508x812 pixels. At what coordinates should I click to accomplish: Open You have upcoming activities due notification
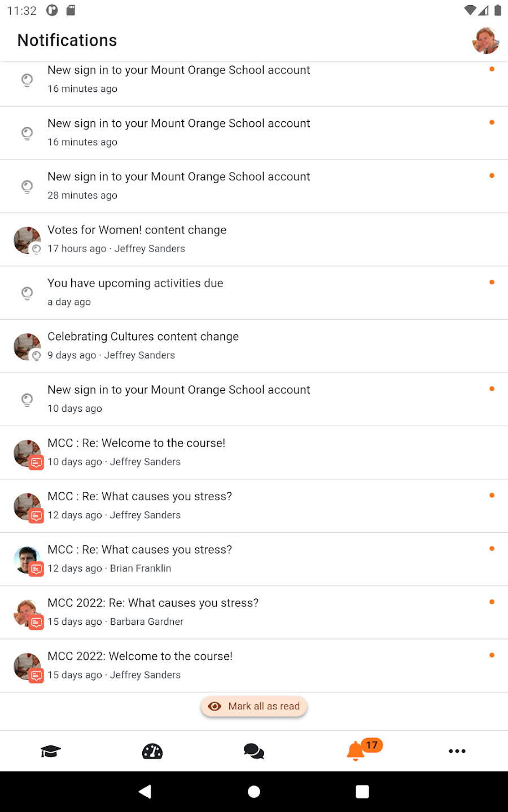[135, 284]
